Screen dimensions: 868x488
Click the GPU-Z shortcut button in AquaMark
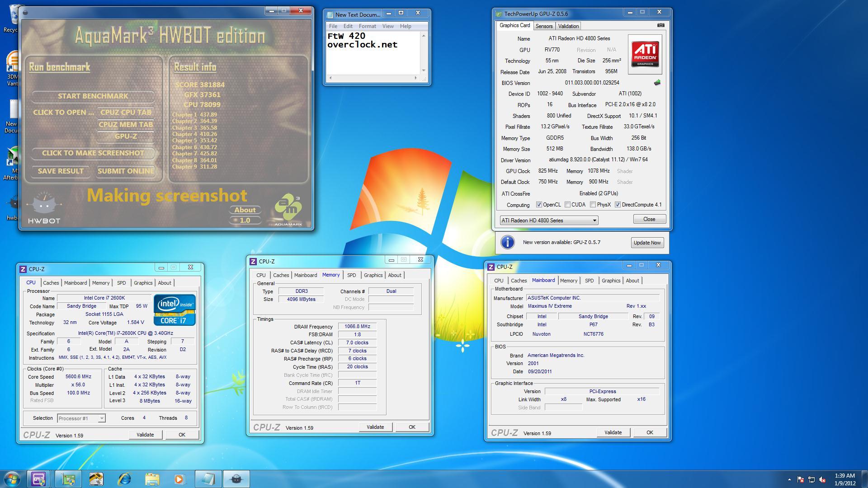pyautogui.click(x=126, y=136)
